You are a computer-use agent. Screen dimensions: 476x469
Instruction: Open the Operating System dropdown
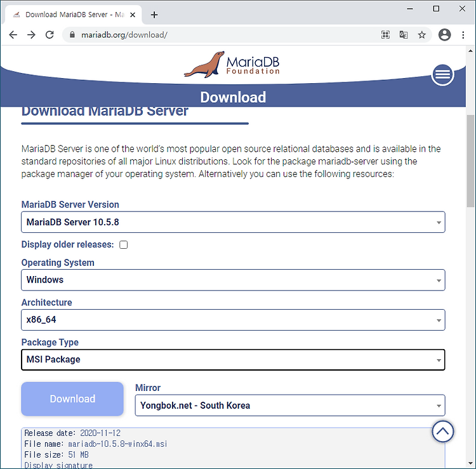tap(233, 280)
